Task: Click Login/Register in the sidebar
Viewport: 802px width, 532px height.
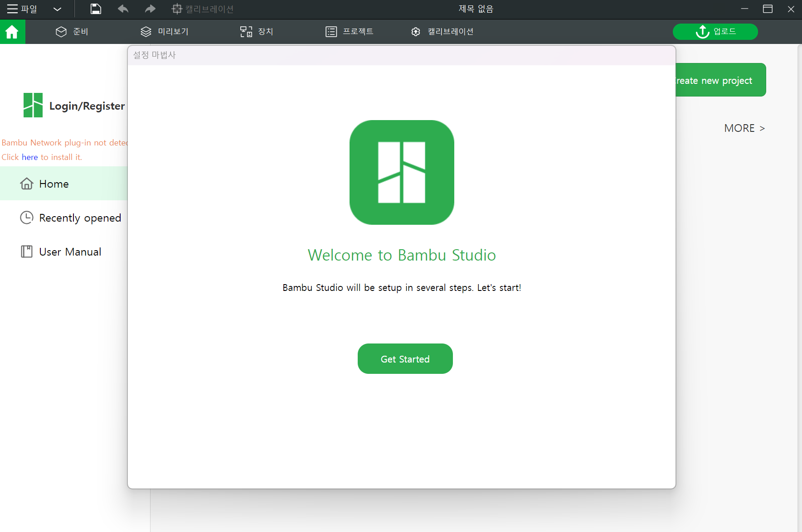Action: tap(87, 106)
